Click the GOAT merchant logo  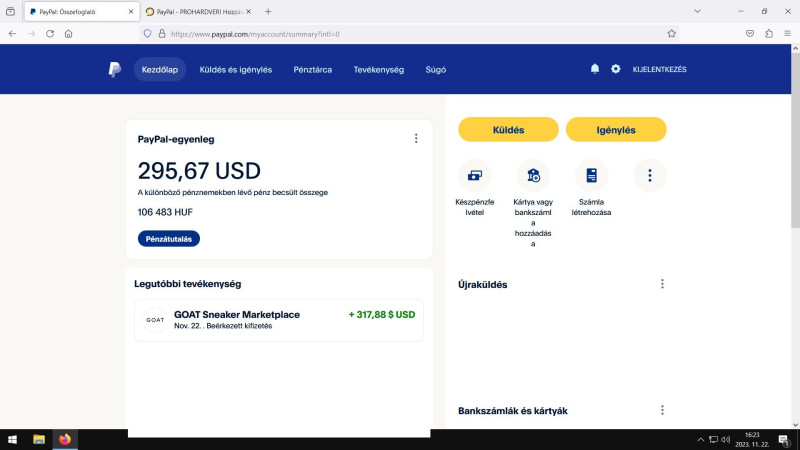tap(155, 320)
